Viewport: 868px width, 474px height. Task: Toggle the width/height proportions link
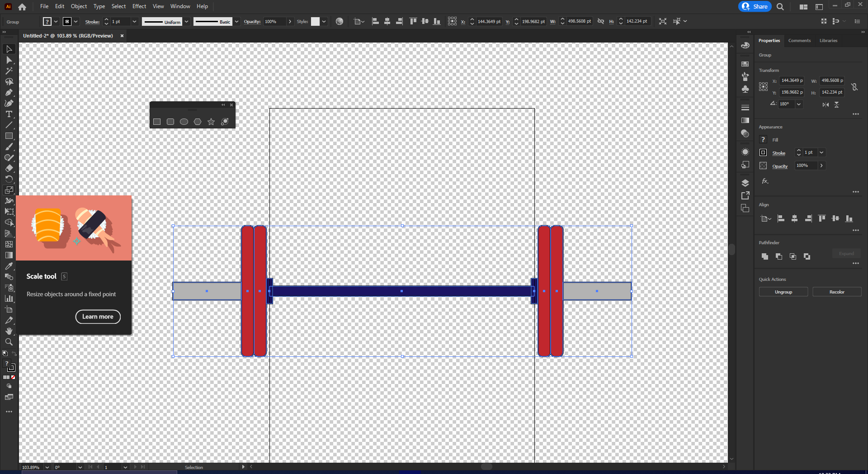coord(854,86)
